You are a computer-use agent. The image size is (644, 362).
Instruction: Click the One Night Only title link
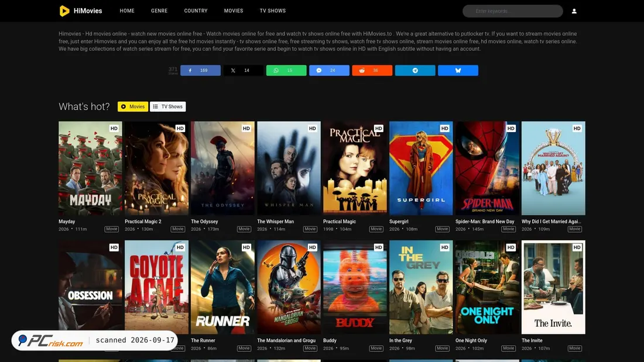[471, 341]
